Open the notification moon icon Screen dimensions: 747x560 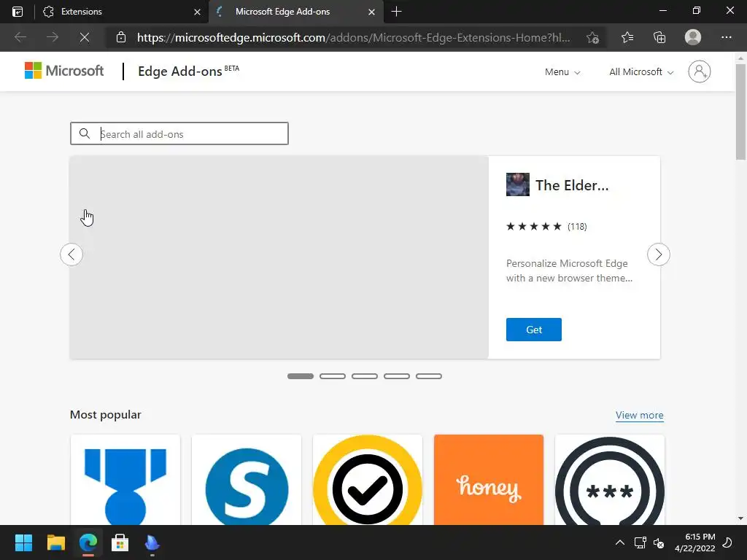(x=727, y=542)
